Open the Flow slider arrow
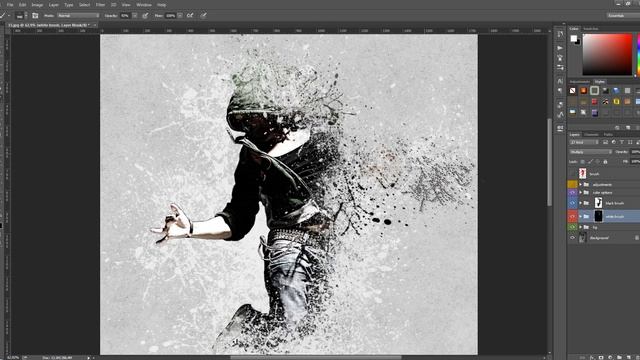640x360 pixels. click(180, 16)
